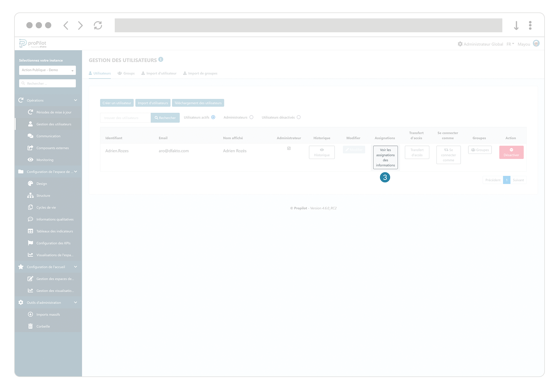559x392 pixels.
Task: Switch to the Groups tab
Action: (126, 73)
